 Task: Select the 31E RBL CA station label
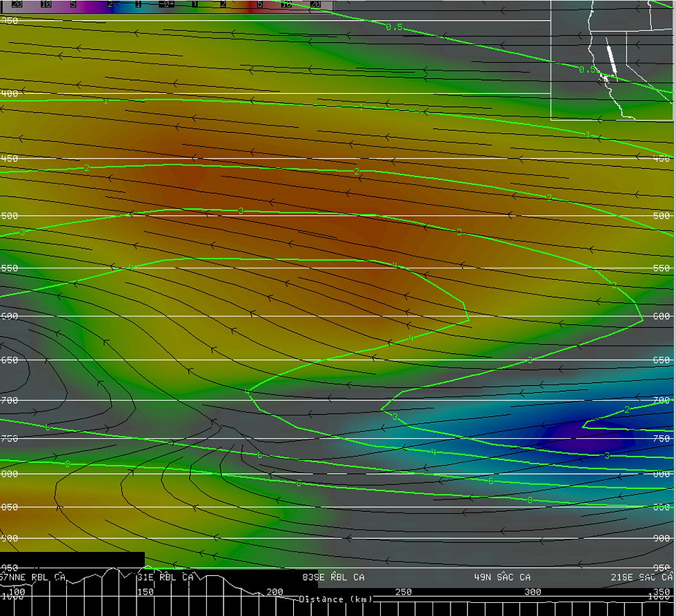166,577
